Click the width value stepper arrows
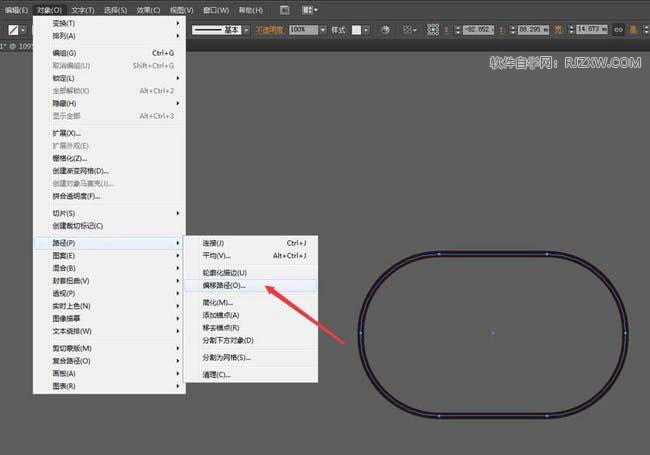 point(571,30)
